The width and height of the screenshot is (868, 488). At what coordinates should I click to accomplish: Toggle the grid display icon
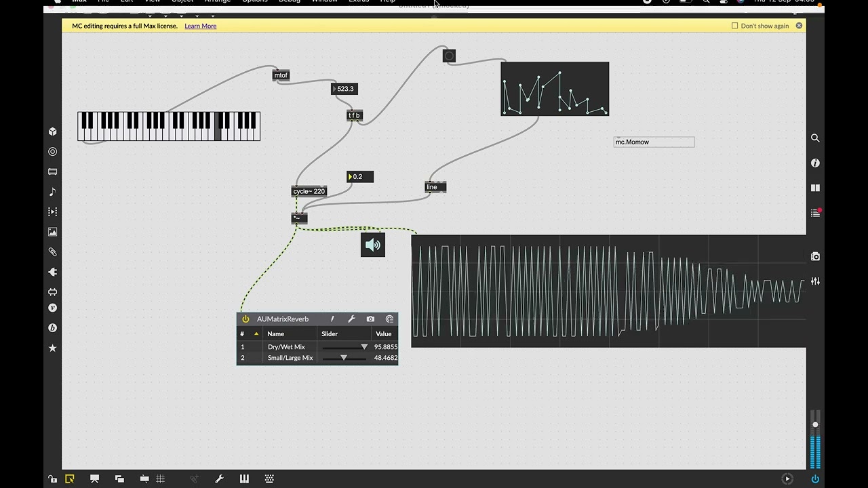pos(161,479)
